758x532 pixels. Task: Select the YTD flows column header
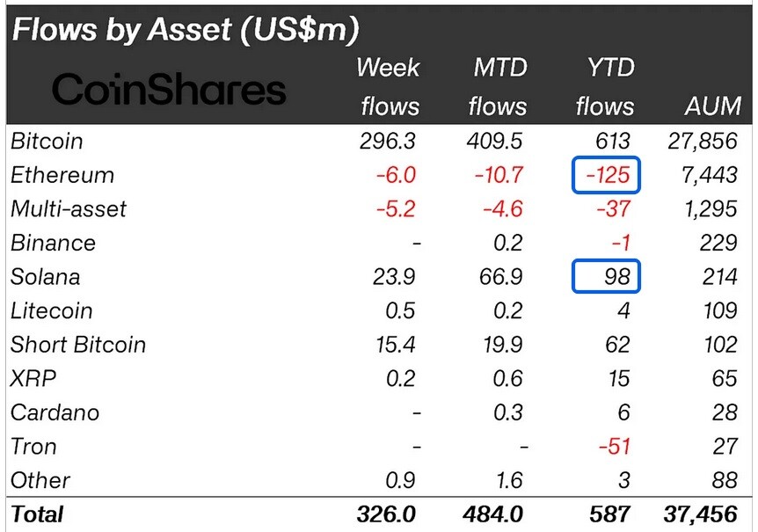tap(606, 87)
